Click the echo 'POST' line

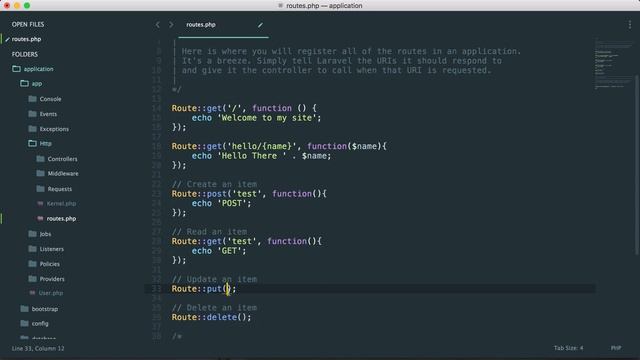[x=222, y=203]
